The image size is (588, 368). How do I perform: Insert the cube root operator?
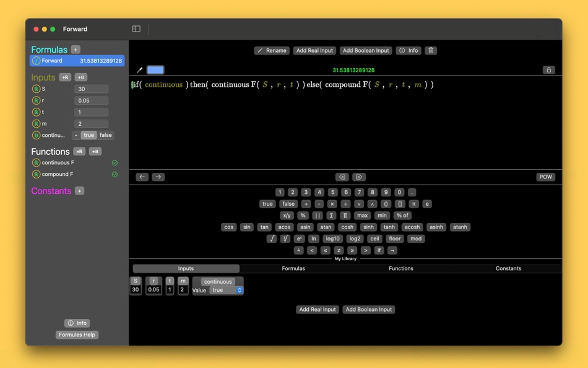[x=285, y=239]
